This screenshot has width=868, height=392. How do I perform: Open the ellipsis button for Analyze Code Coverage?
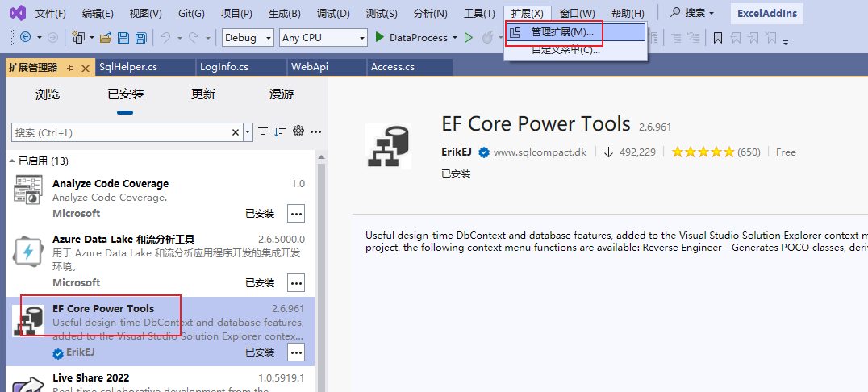pos(296,213)
